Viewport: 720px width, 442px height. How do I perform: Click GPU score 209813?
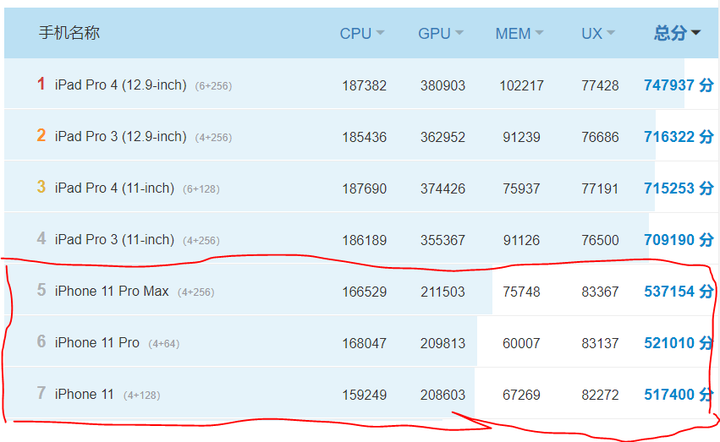[443, 343]
